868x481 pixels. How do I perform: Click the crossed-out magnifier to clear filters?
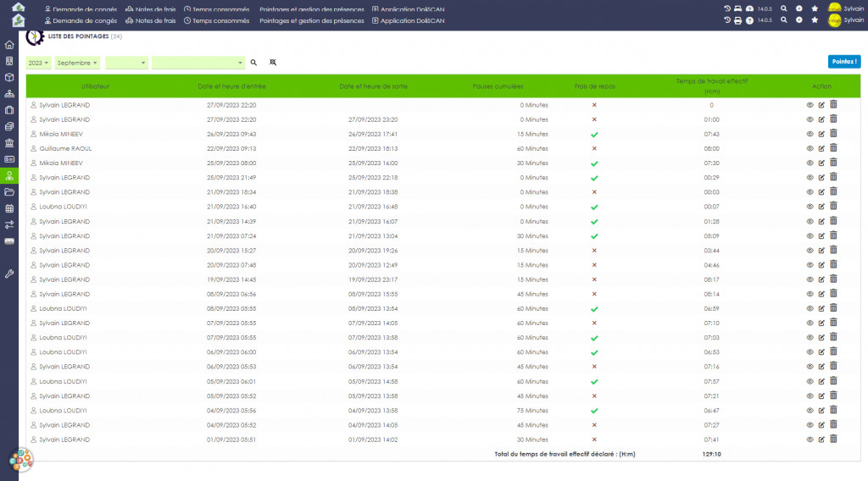coord(273,63)
